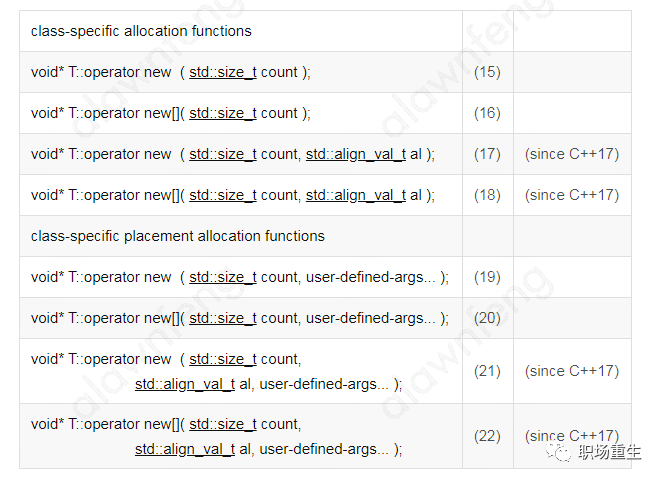Open std::size_t link in row (22)
663x481 pixels.
[222, 424]
